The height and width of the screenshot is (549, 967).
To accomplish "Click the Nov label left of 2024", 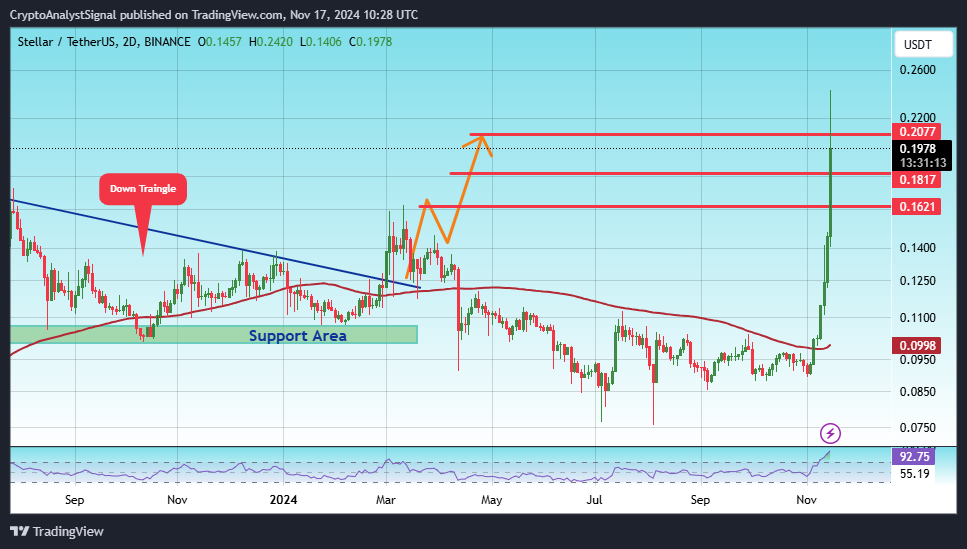I will [177, 500].
